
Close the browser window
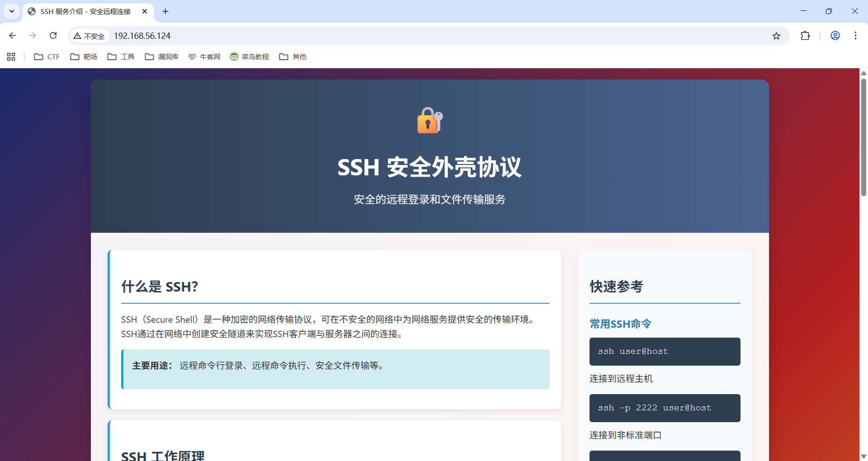coord(854,11)
